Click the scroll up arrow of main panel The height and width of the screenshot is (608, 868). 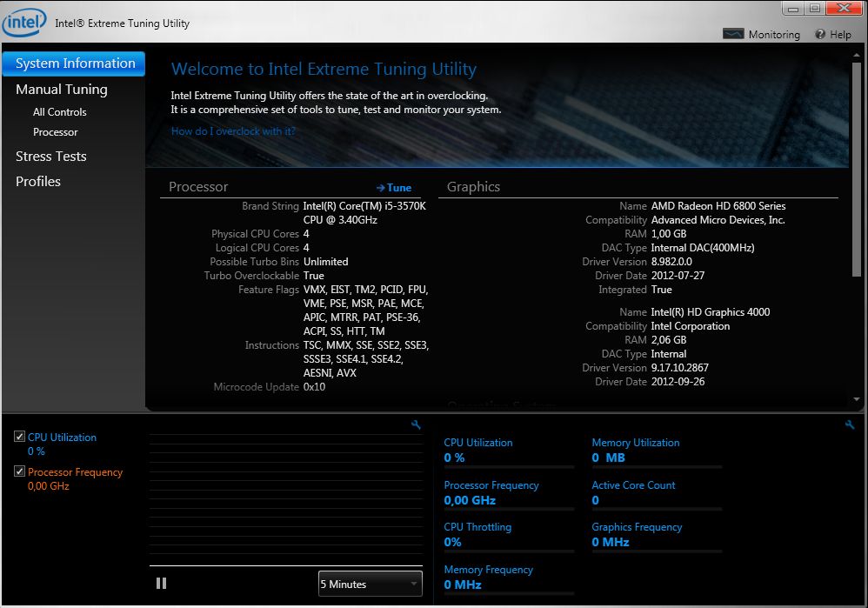tap(857, 56)
